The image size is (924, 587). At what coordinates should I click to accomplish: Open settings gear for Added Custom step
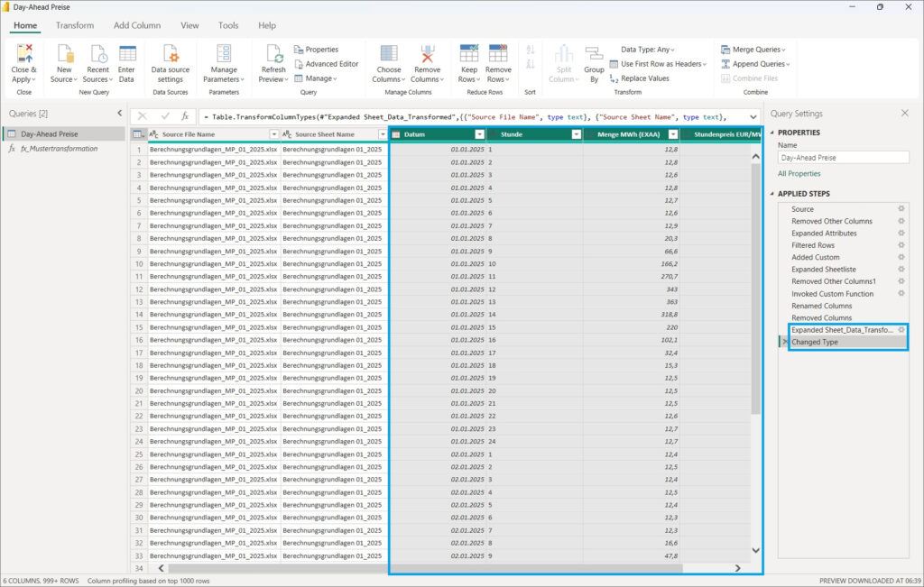[901, 257]
